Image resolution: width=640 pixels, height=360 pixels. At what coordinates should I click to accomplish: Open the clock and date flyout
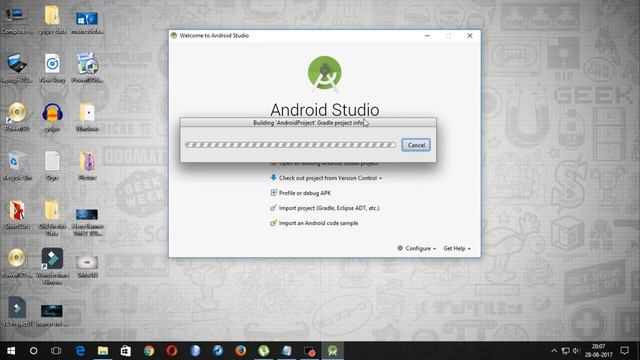[599, 351]
